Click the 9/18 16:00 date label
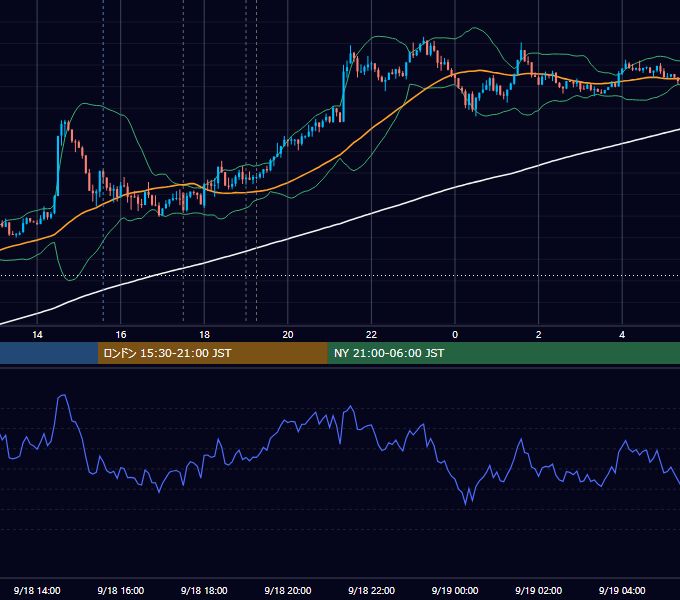This screenshot has width=680, height=600. [121, 590]
